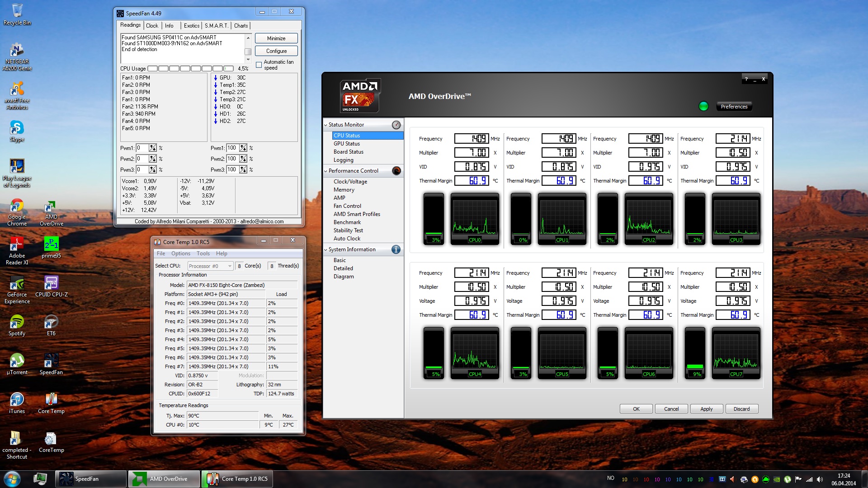Open Fan Control in OverDrive sidebar
The height and width of the screenshot is (488, 868).
[x=347, y=206]
